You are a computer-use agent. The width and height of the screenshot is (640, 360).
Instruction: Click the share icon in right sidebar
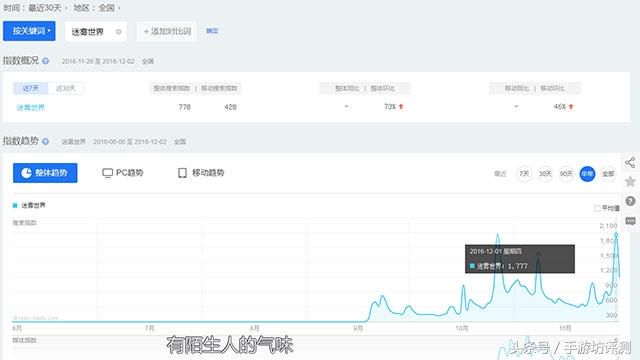pos(630,162)
